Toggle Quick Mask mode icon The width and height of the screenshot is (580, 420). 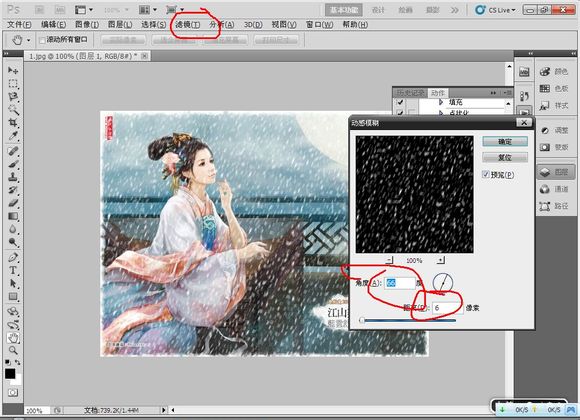click(13, 392)
